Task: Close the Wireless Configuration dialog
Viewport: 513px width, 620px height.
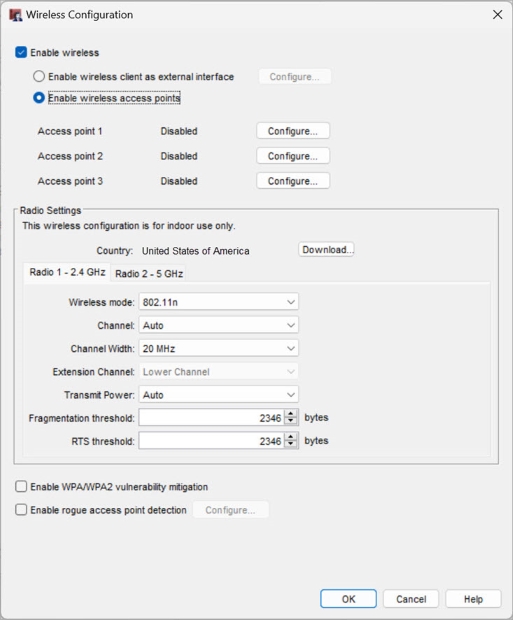Action: point(497,15)
